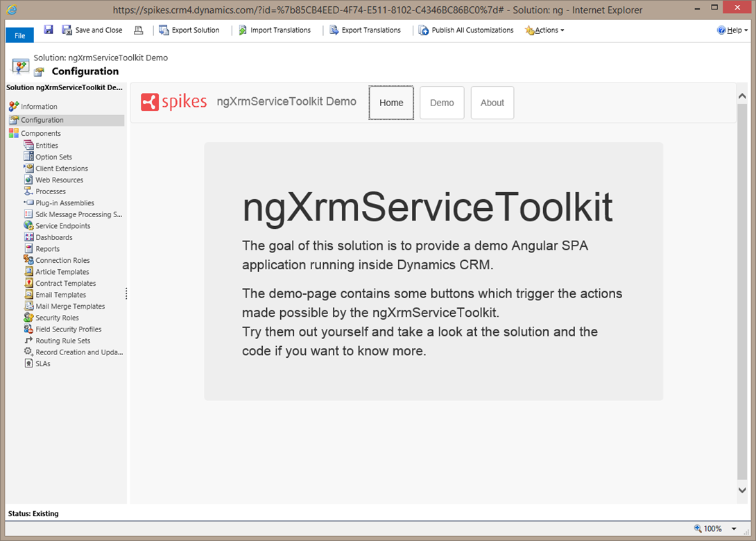Click the Option Sets icon
This screenshot has width=756, height=541.
(x=29, y=156)
